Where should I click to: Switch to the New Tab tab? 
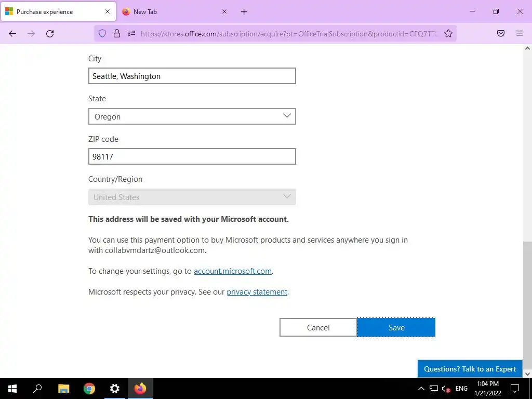[x=175, y=11]
